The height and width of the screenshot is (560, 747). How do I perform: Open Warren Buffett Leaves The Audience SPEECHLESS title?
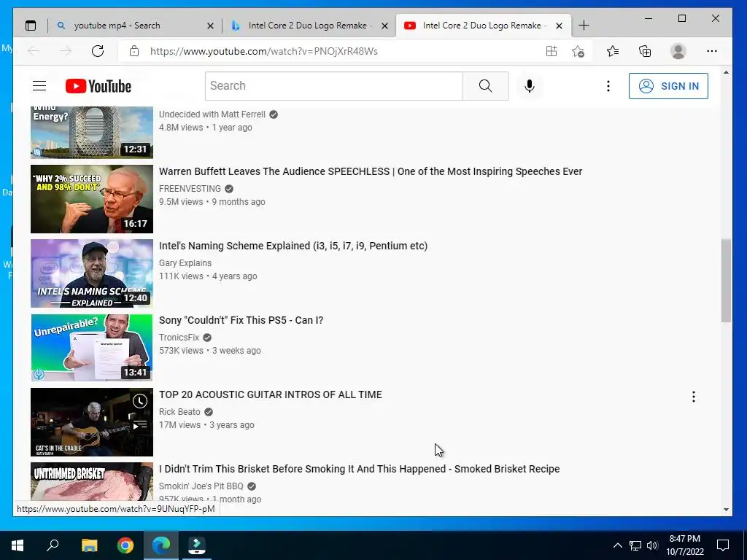point(371,171)
